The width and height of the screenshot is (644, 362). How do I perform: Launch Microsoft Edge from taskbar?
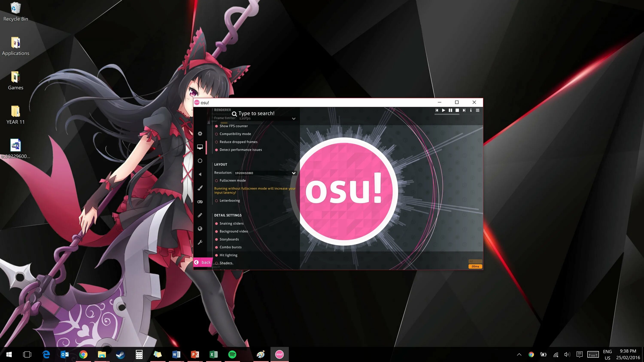pyautogui.click(x=46, y=354)
